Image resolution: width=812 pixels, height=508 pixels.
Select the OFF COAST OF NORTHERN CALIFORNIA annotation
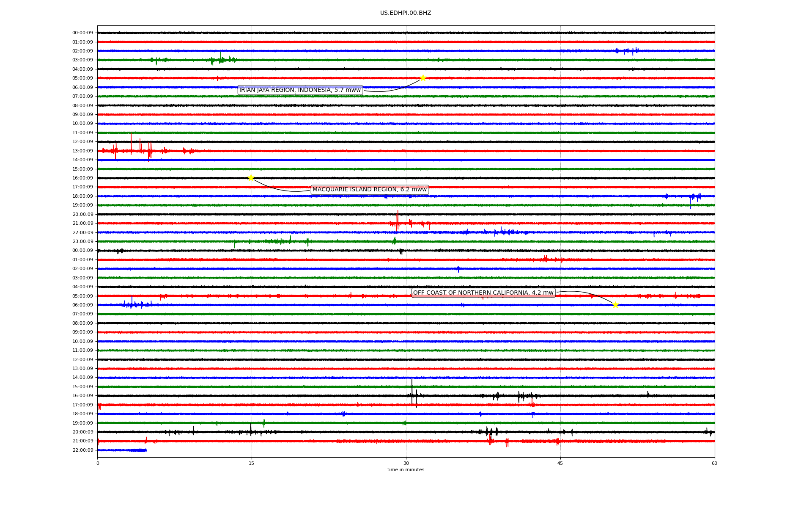pyautogui.click(x=483, y=293)
